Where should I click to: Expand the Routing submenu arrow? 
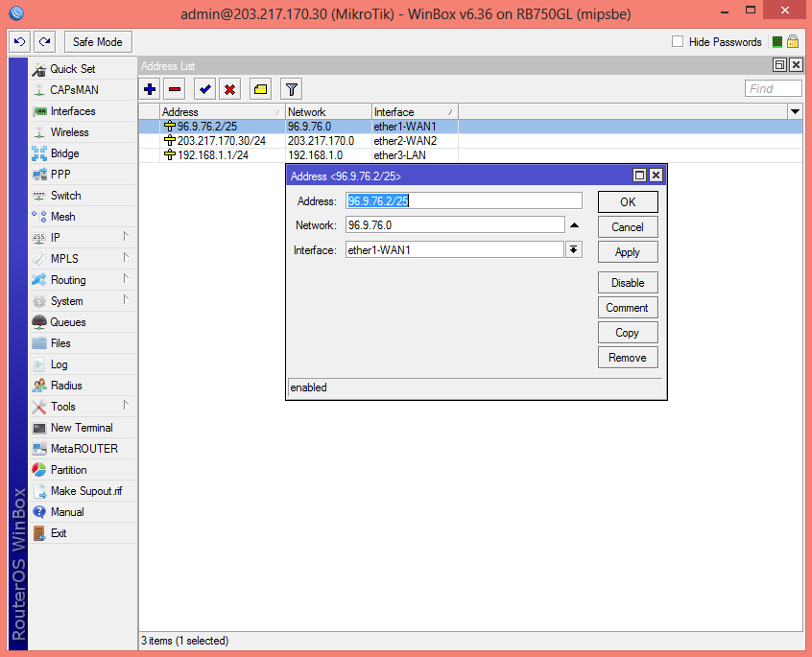pos(126,279)
